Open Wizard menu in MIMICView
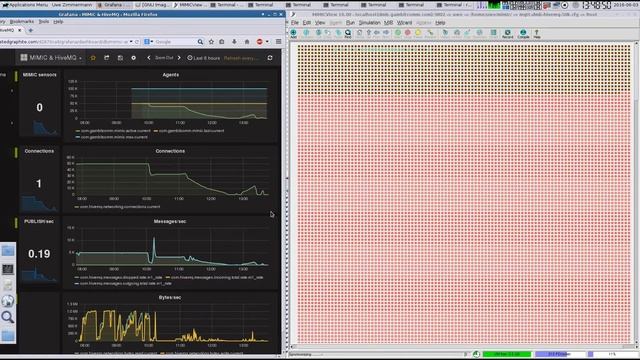 click(404, 23)
